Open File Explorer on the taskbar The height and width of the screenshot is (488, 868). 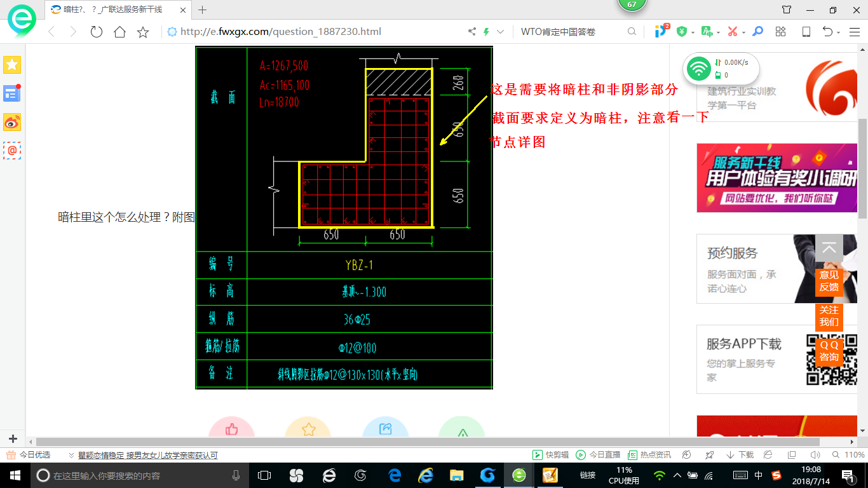[x=456, y=475]
